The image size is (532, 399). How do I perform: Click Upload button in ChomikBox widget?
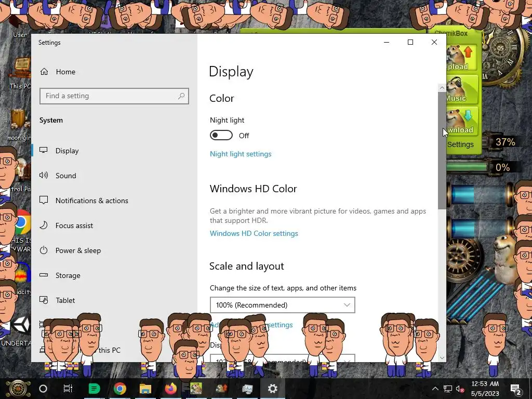462,57
